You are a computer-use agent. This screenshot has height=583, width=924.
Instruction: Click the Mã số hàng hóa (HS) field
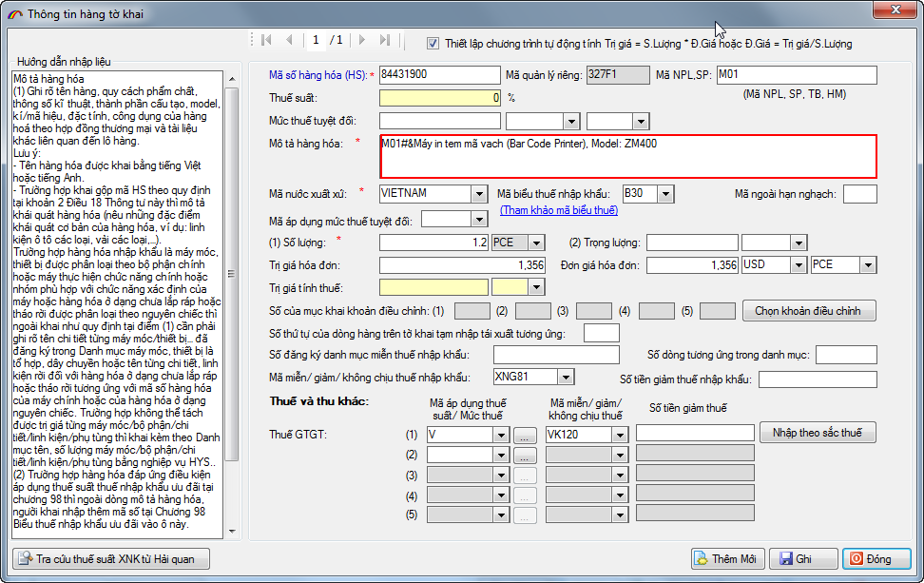438,75
